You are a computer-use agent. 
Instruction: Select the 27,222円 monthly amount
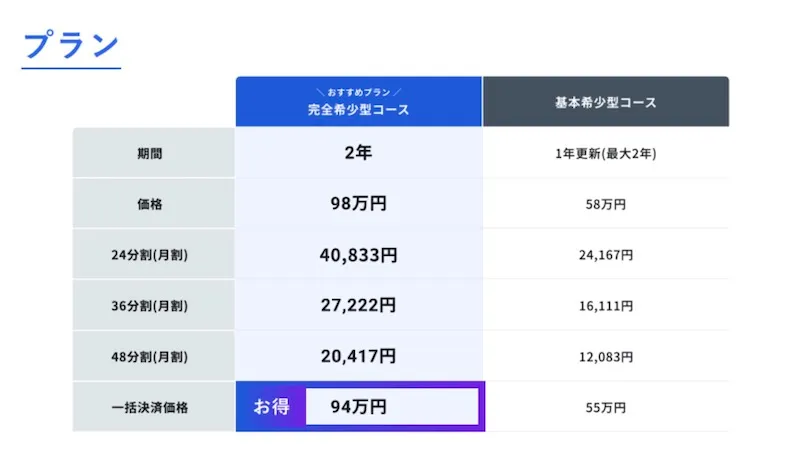click(x=358, y=305)
